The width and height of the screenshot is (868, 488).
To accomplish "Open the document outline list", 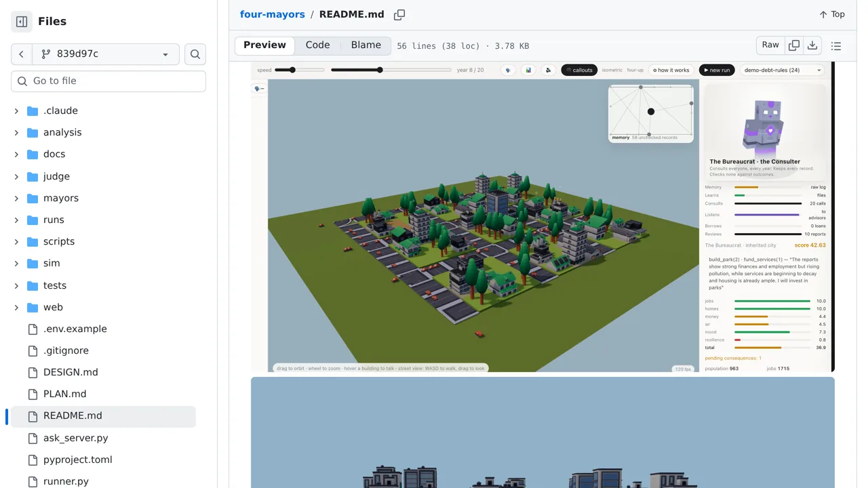I will 836,46.
